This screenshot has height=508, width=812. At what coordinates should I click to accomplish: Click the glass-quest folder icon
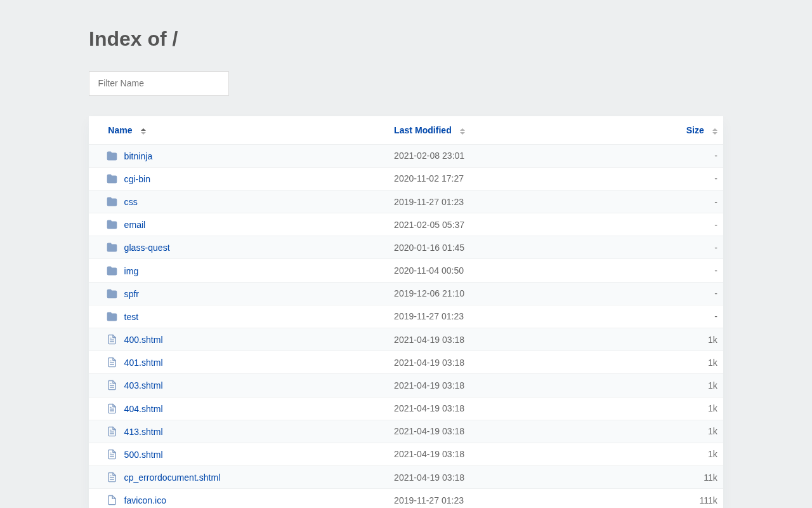coord(112,248)
